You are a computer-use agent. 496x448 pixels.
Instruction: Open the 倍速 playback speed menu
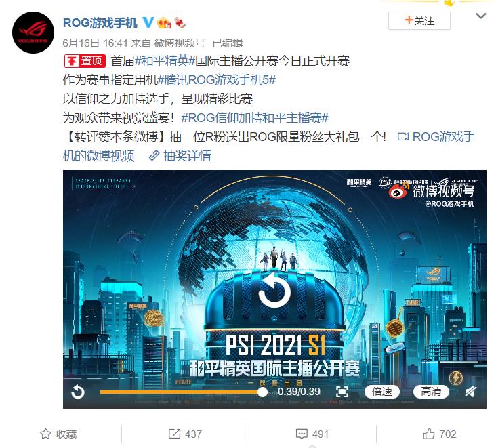click(382, 392)
